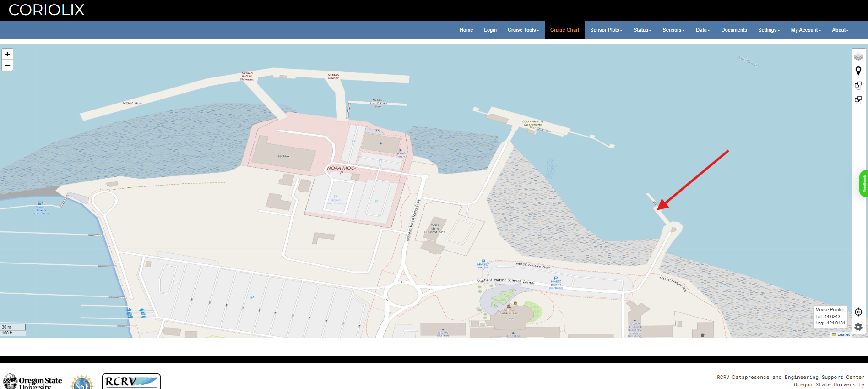Open the Documents page
The image size is (868, 389).
pos(734,30)
